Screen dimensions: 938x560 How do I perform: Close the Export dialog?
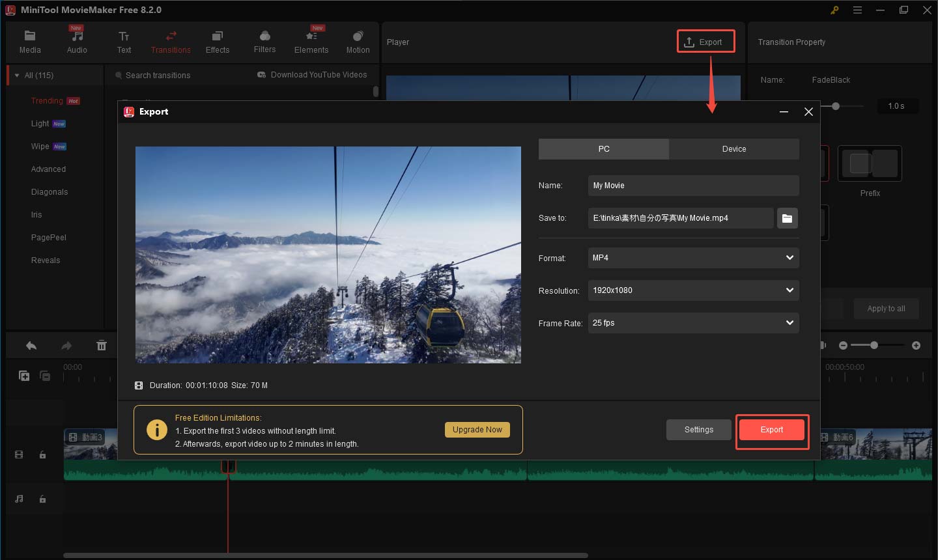point(808,112)
